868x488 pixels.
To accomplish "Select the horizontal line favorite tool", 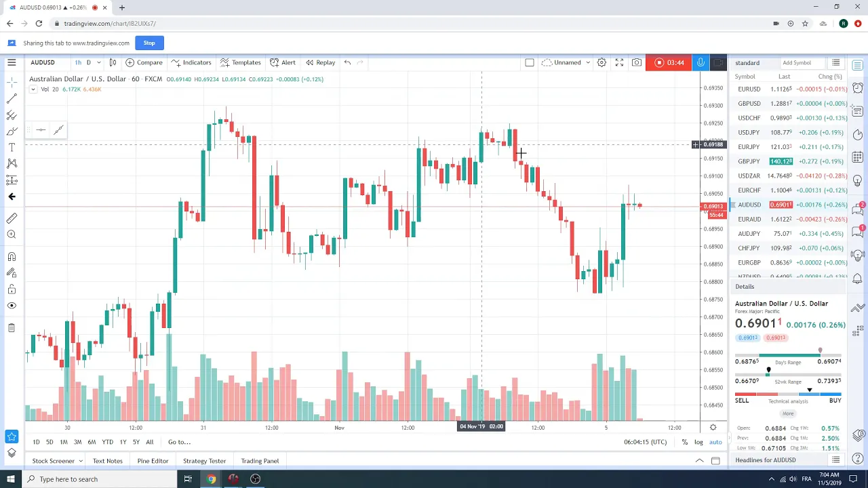I will (x=41, y=130).
